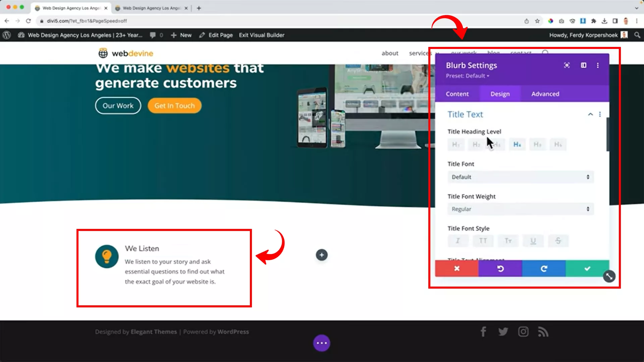The image size is (644, 362).
Task: Open the Title Font dropdown
Action: pyautogui.click(x=520, y=177)
